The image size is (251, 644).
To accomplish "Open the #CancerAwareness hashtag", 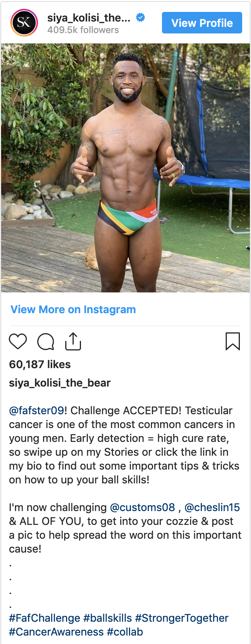I will 56,632.
